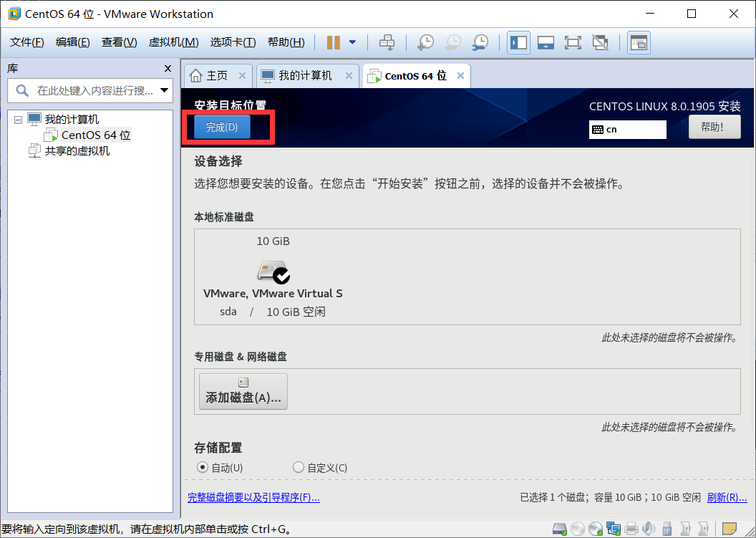
Task: Toggle the thumbnail bar view icon
Action: pos(546,42)
